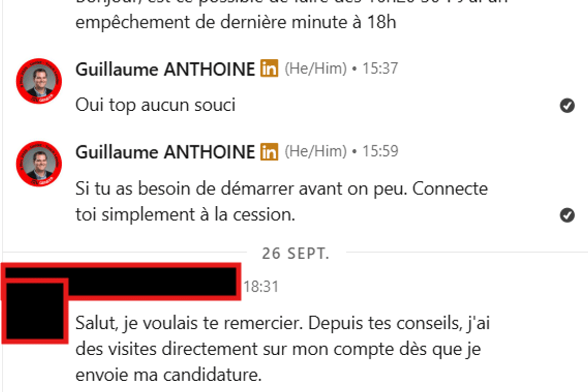Open Guillaume ANTHOINE's name link at 15:37
This screenshot has height=392, width=588.
coord(165,69)
